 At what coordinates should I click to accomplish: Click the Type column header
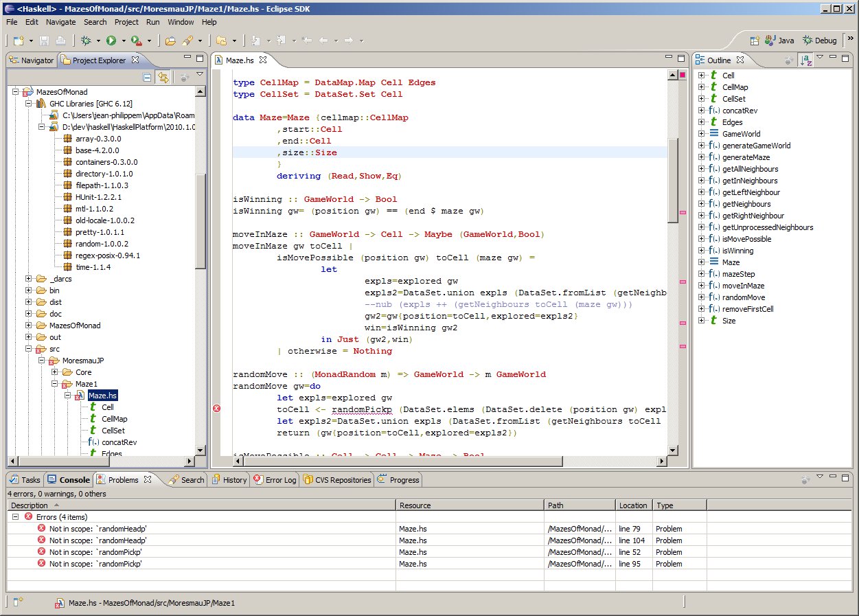(679, 505)
